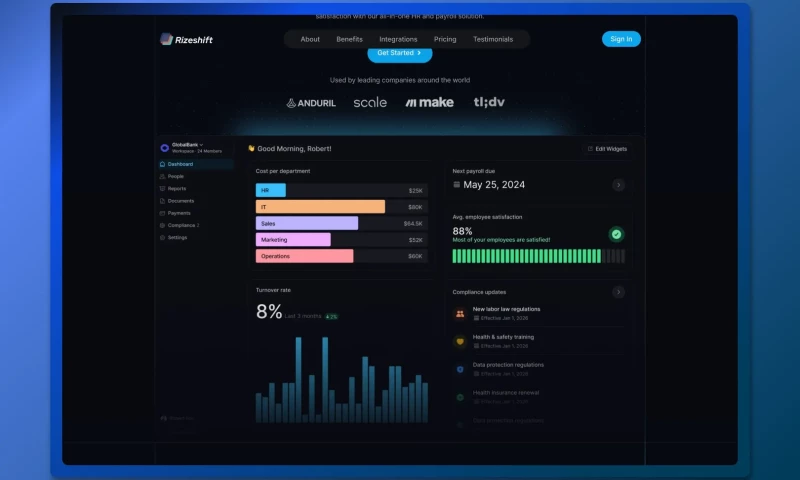Expand the Next payroll due arrow
This screenshot has width=800, height=480.
618,185
